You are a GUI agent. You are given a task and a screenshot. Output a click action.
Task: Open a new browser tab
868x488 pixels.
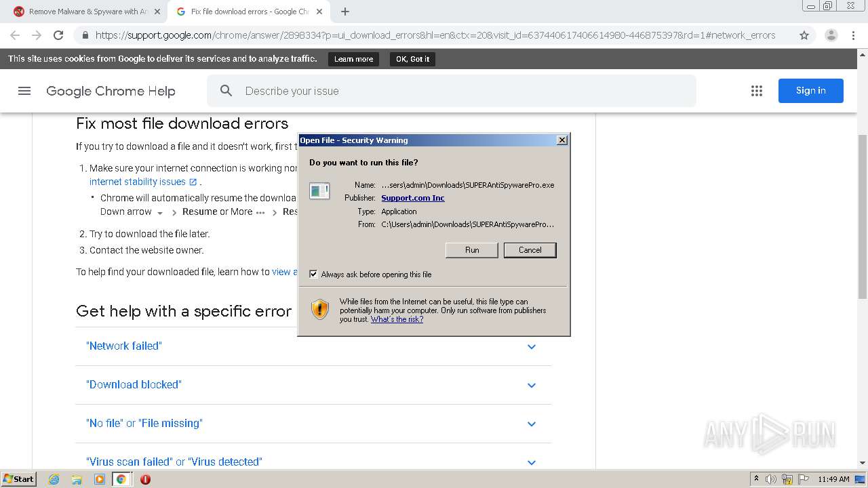(345, 12)
